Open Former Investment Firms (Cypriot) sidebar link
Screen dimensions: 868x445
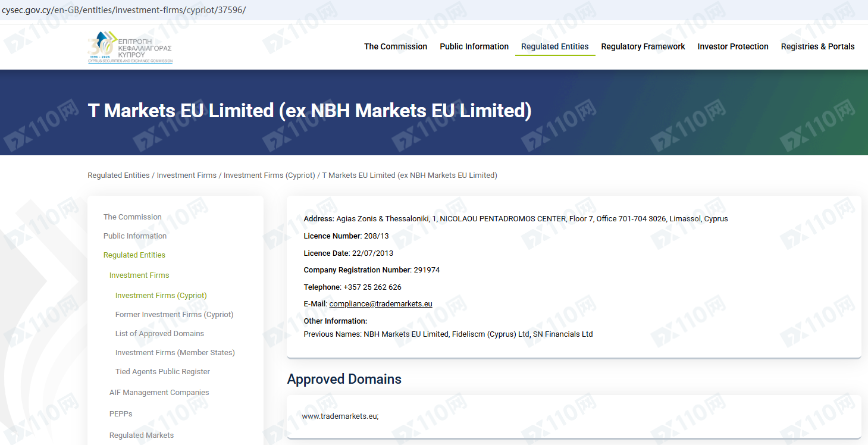point(174,315)
